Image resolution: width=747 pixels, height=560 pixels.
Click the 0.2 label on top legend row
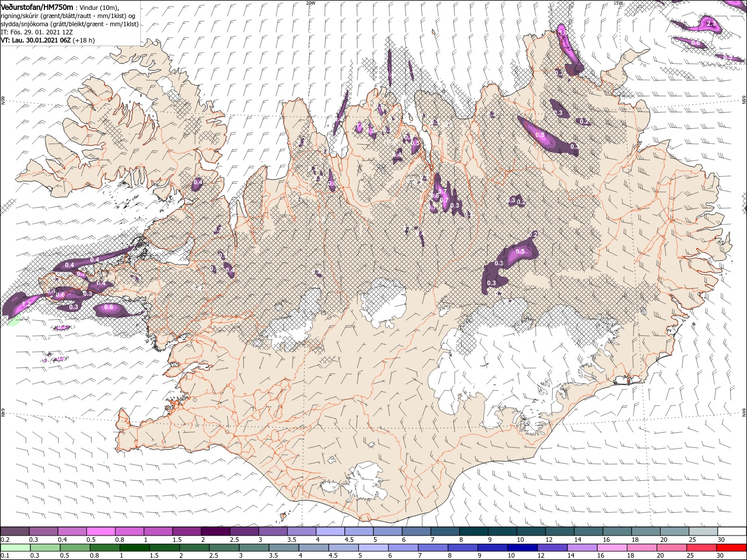click(5, 540)
